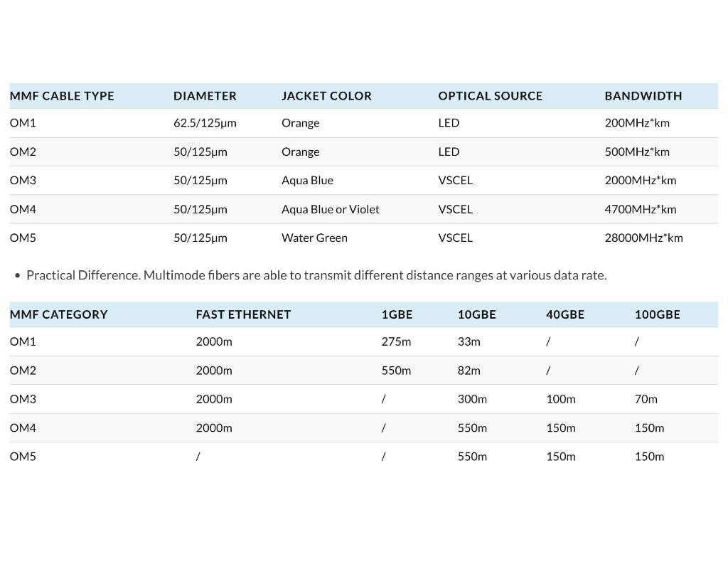Click the Aqua Blue jacket color for OM3
This screenshot has width=728, height=569.
pos(307,181)
